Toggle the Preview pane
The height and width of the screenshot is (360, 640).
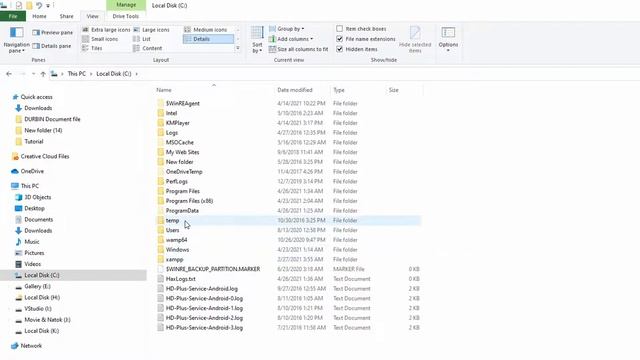(x=52, y=32)
